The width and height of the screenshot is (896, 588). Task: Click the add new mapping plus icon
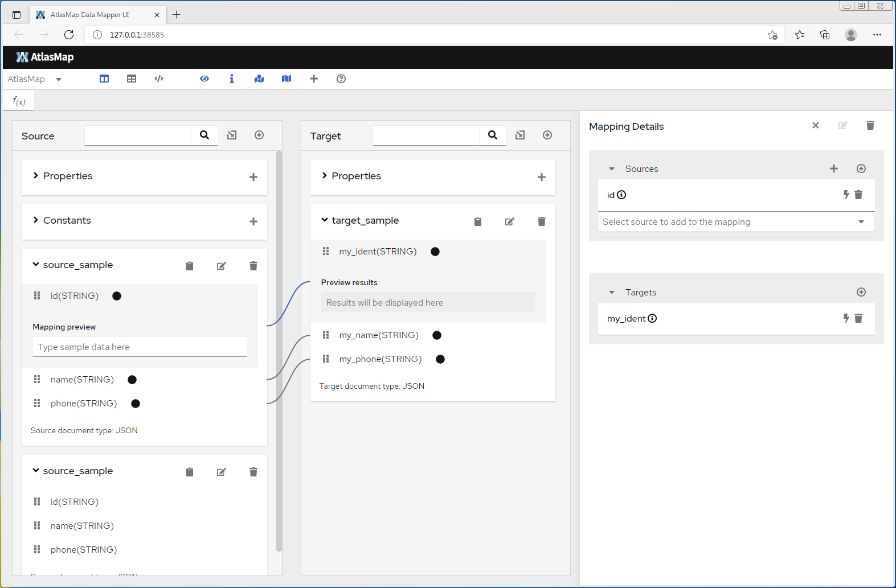pos(314,79)
